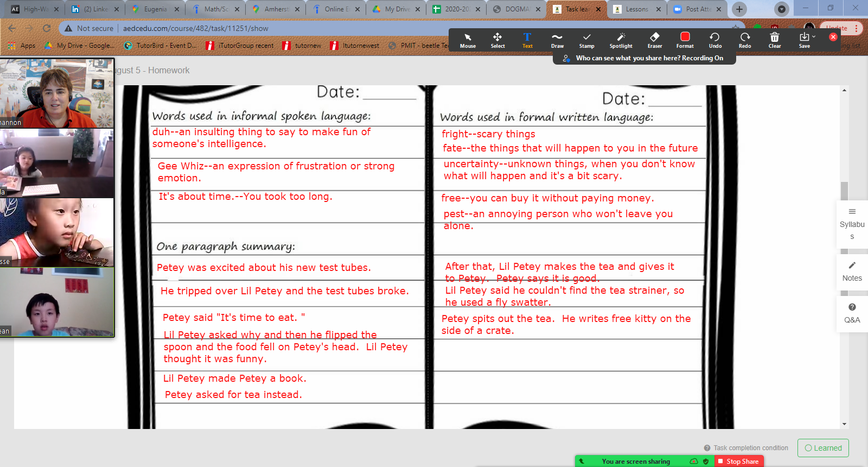Open My Drive - Google bookmark
Viewport: 868px width, 467px height.
80,46
